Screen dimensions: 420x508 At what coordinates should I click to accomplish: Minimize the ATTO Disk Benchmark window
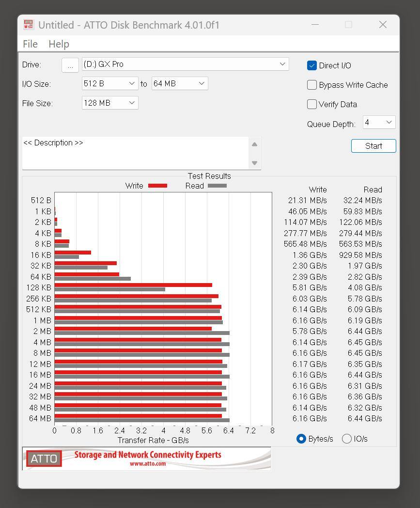pos(315,25)
